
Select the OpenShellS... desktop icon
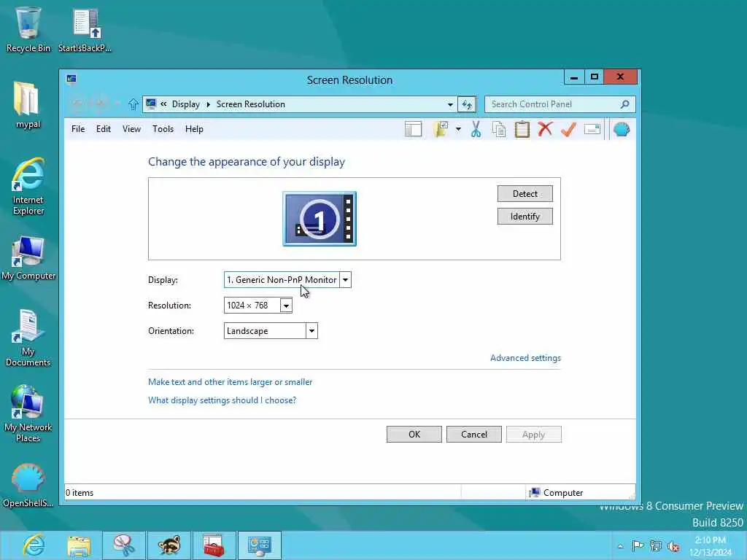pyautogui.click(x=28, y=485)
